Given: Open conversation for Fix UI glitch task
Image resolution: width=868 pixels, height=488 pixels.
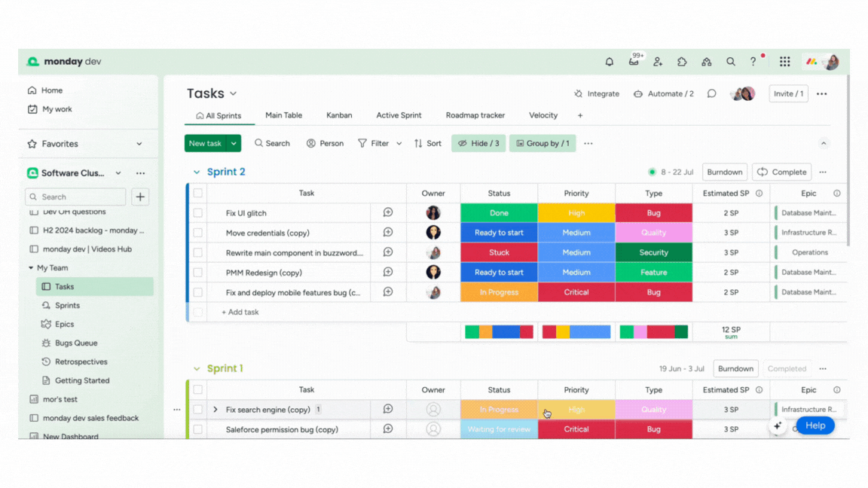Looking at the screenshot, I should pos(388,212).
